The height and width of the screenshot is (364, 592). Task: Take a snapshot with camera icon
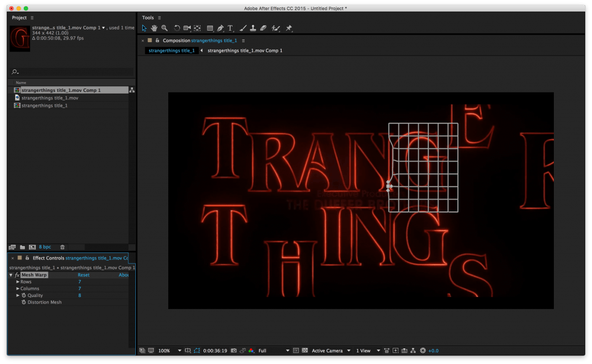pyautogui.click(x=234, y=351)
